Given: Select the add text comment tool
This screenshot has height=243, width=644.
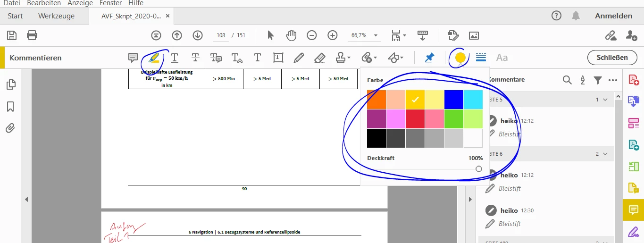Looking at the screenshot, I should coord(258,58).
